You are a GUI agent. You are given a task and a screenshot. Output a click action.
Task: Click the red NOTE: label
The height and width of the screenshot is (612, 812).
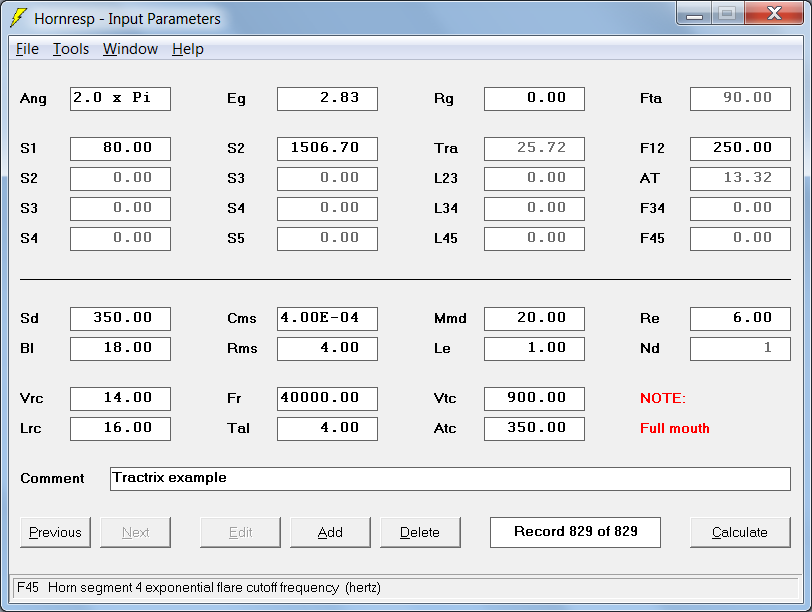click(x=663, y=398)
